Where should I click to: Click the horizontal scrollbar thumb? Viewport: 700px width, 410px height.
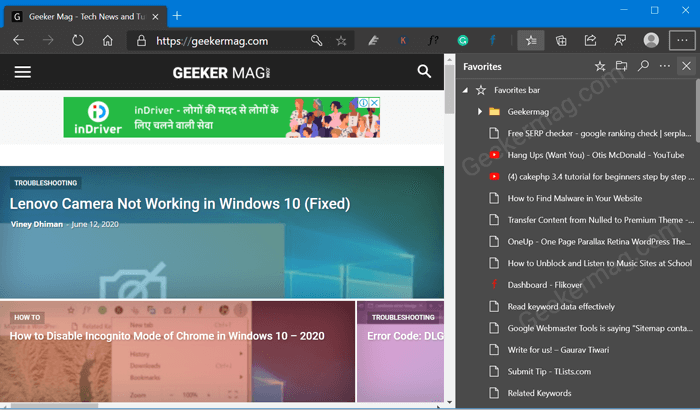click(x=54, y=406)
